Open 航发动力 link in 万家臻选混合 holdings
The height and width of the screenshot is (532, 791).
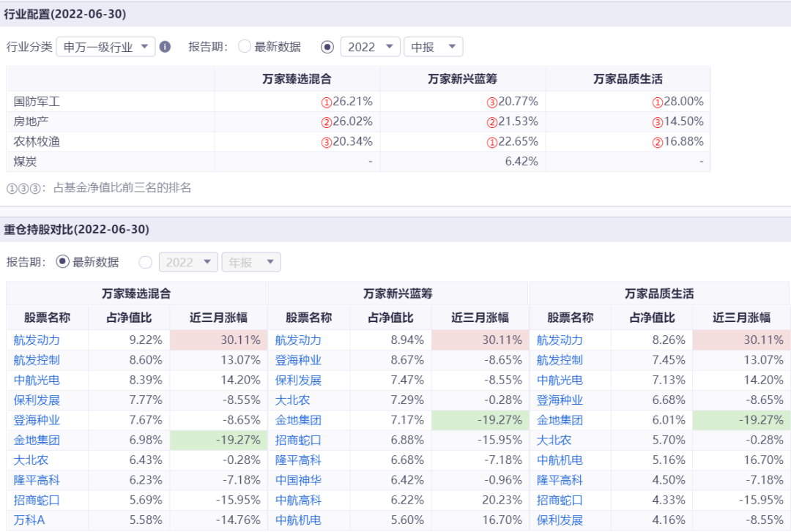[37, 340]
